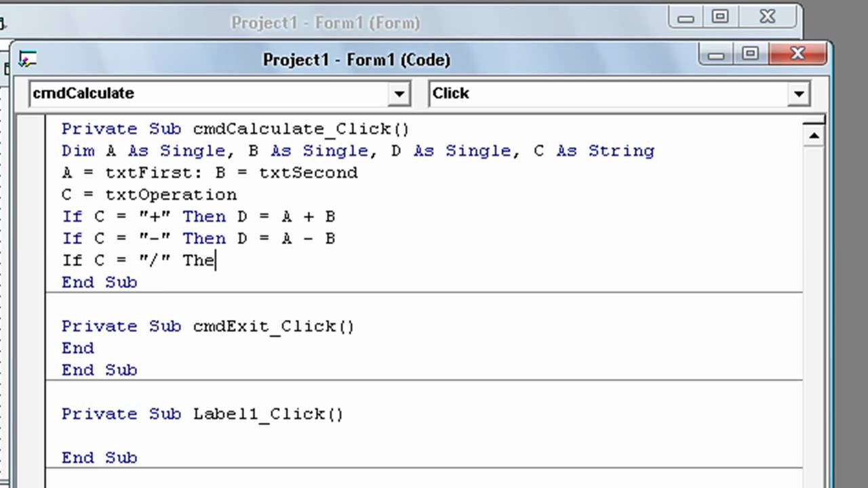This screenshot has width=868, height=488.
Task: Close the Form1 (Form) designer window
Action: pyautogui.click(x=767, y=18)
